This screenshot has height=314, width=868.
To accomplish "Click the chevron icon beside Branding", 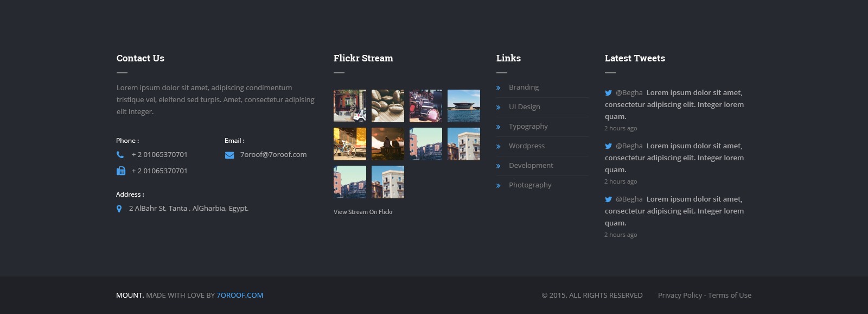I will coord(498,88).
